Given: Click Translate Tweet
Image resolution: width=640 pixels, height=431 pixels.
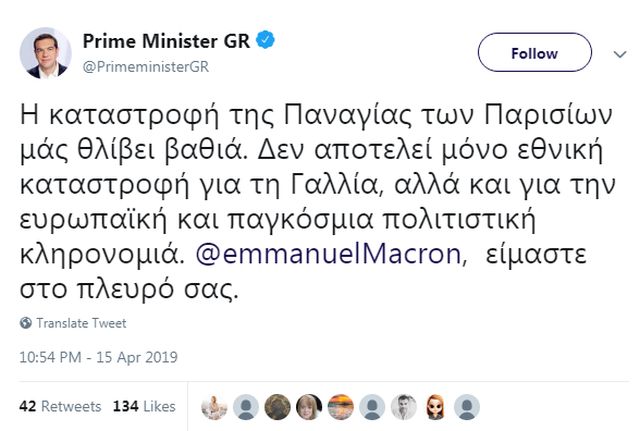Looking at the screenshot, I should point(75,324).
